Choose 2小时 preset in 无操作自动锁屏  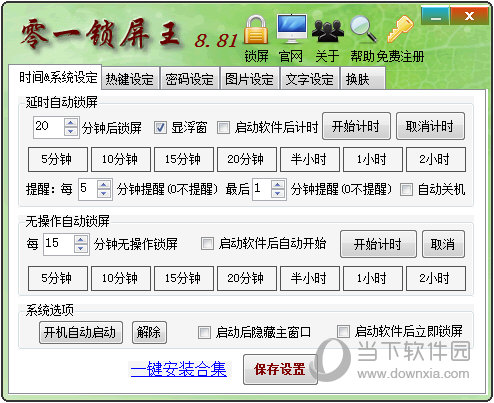tap(436, 278)
